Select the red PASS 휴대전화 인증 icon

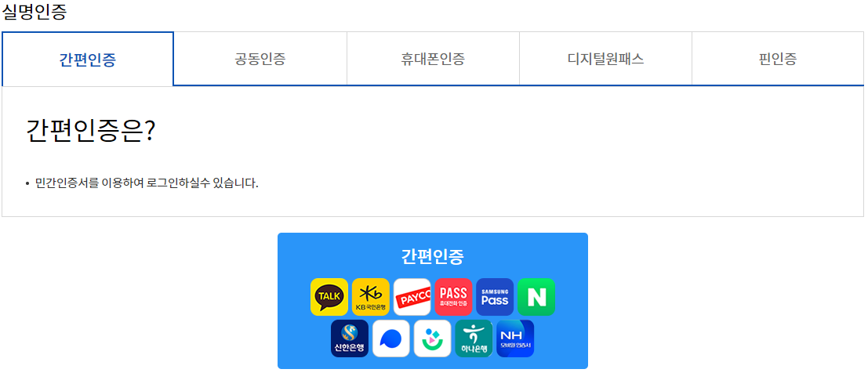tap(453, 297)
